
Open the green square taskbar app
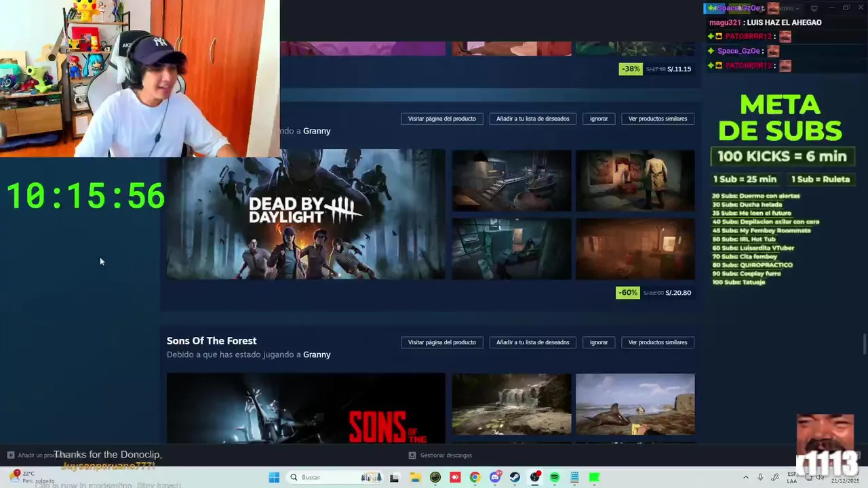594,477
